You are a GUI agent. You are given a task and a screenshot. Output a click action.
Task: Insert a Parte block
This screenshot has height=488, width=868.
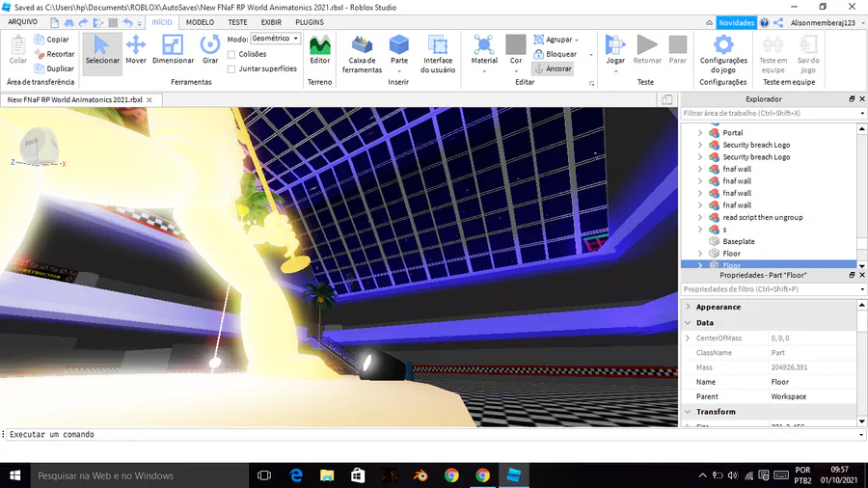[398, 54]
